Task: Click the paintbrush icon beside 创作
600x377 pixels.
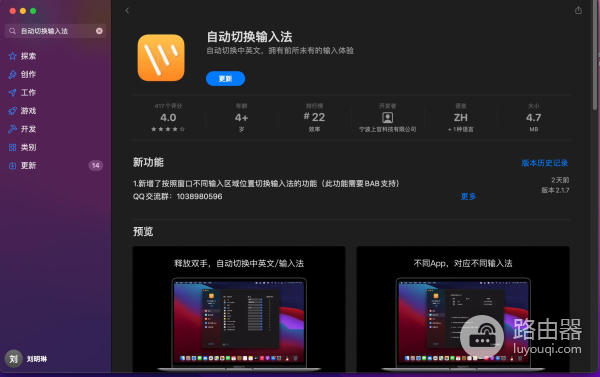Action: click(x=13, y=74)
